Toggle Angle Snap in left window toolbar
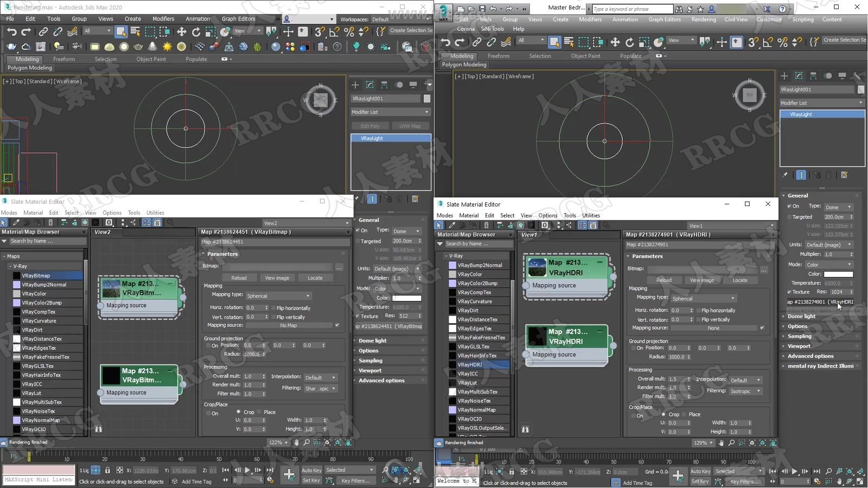The image size is (868, 488). pos(335,31)
